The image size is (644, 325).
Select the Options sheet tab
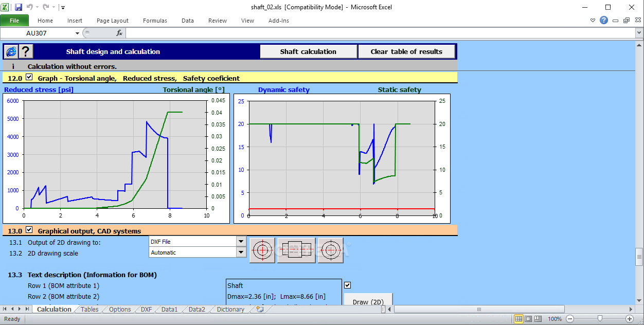(120, 309)
